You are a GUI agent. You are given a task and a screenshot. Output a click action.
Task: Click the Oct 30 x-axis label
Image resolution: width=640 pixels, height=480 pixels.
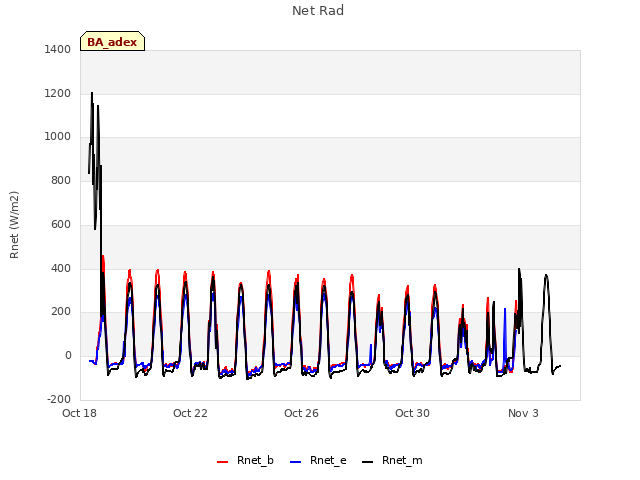pyautogui.click(x=413, y=413)
